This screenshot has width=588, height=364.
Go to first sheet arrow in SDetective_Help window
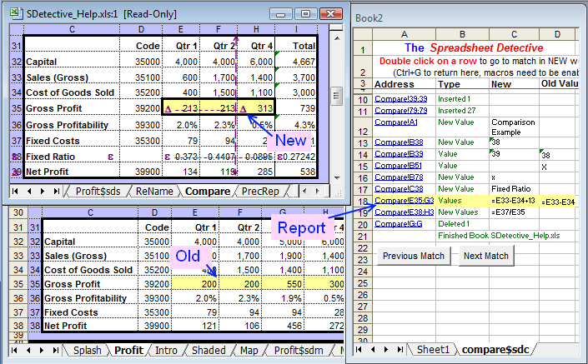point(15,192)
